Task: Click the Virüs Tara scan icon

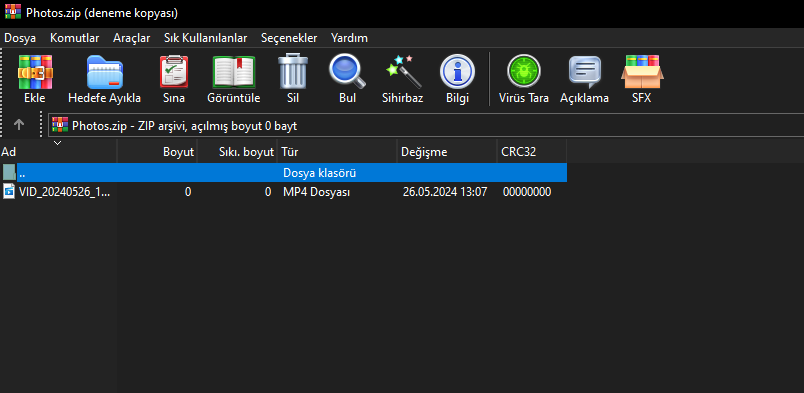Action: point(524,72)
